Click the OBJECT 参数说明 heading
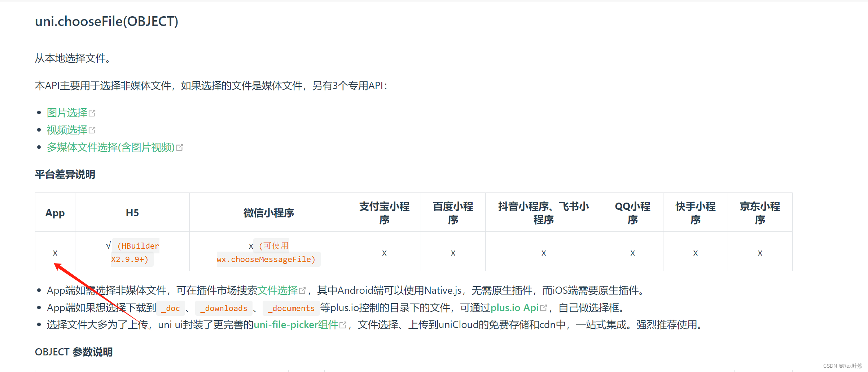Image resolution: width=868 pixels, height=372 pixels. 74,352
